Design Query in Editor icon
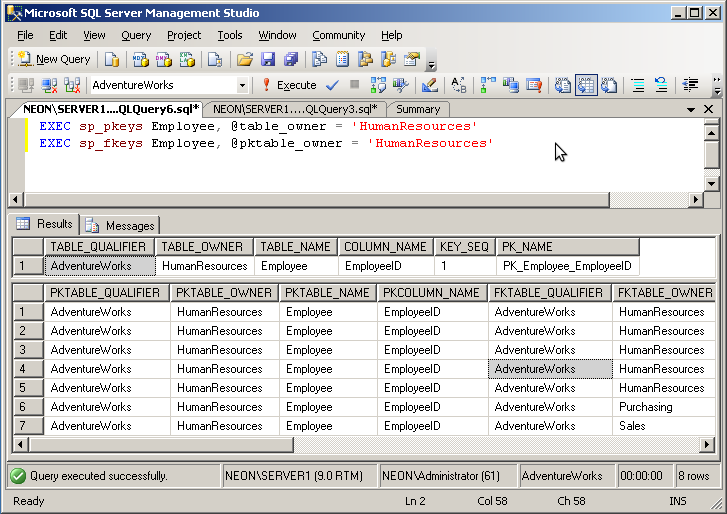The width and height of the screenshot is (727, 514). click(x=430, y=85)
